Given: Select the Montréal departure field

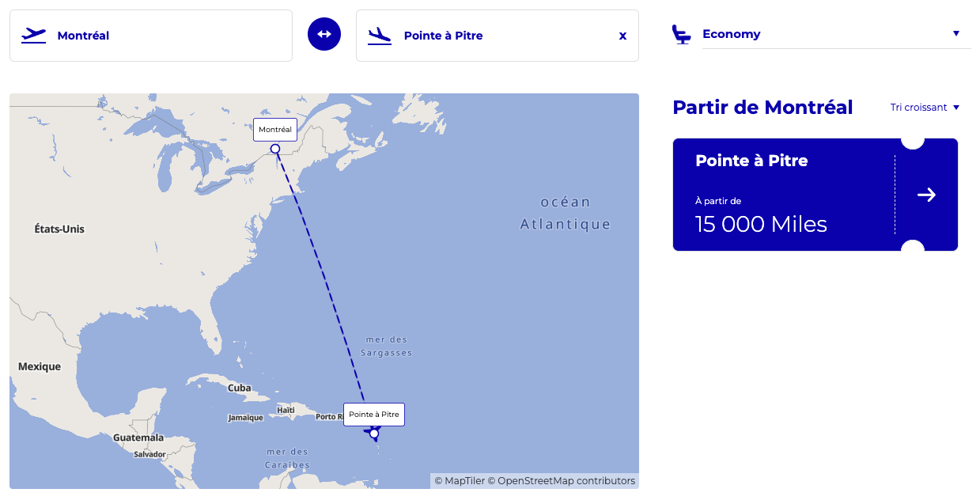Looking at the screenshot, I should pos(150,35).
